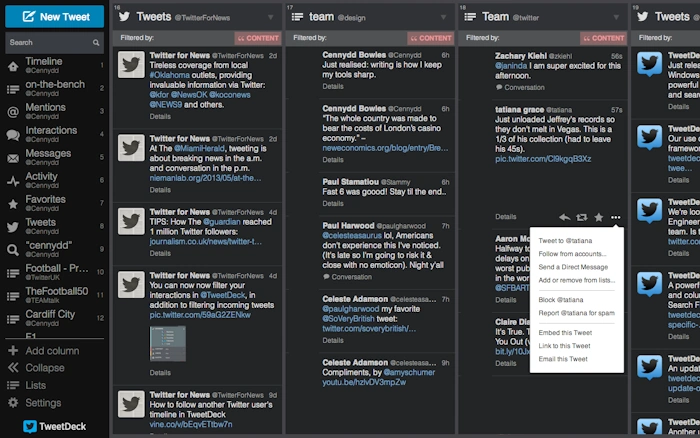This screenshot has width=700, height=438.
Task: Click Twitter for News avatar on Oklahoma tweet
Action: tap(131, 64)
